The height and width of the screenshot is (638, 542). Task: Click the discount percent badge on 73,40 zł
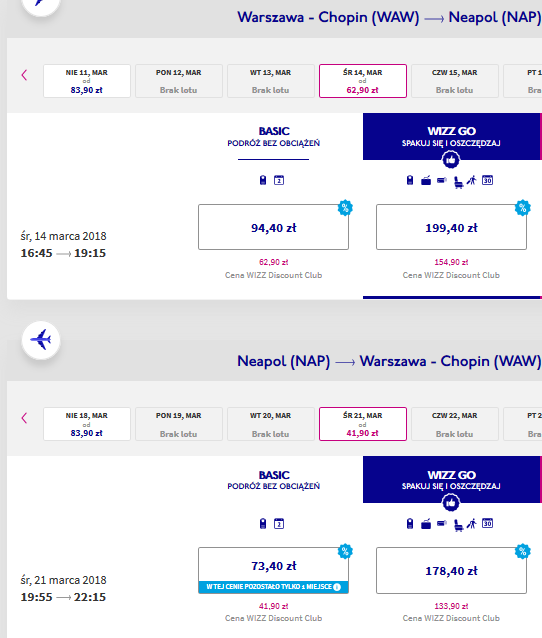point(345,551)
